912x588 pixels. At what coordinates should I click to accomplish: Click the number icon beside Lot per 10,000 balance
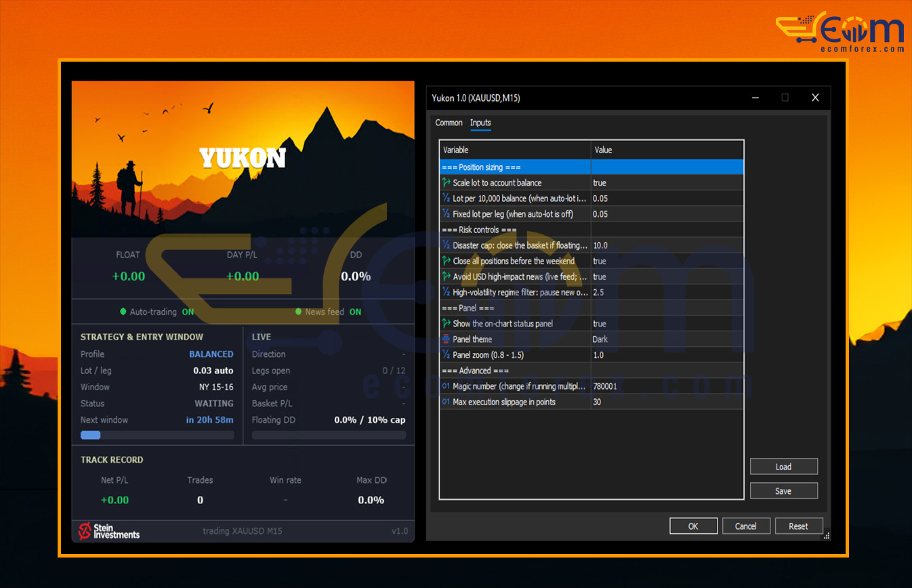[x=446, y=198]
